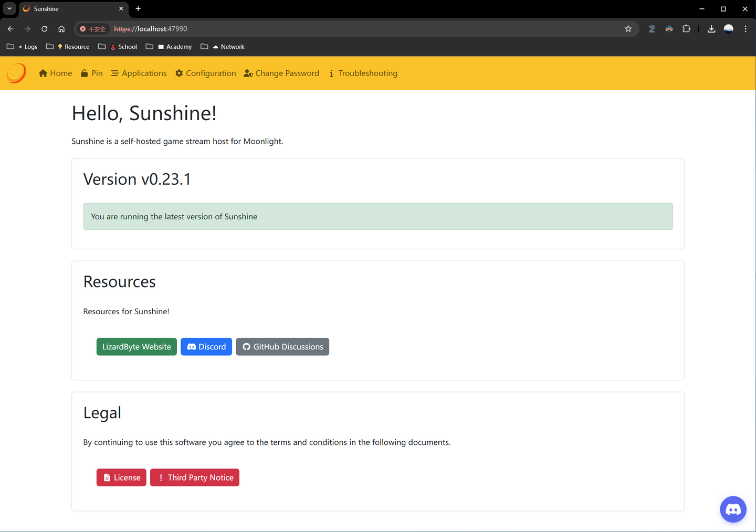Viewport: 756px width, 532px height.
Task: Open the Configuration page
Action: point(206,73)
